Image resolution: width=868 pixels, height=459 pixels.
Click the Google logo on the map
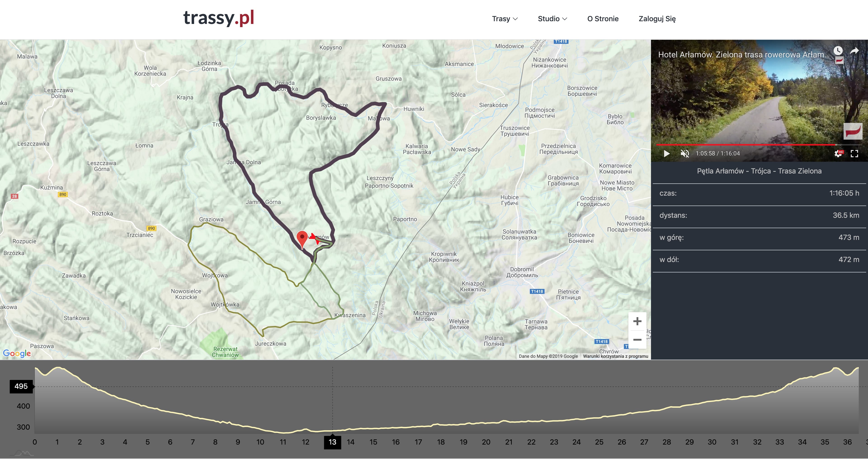coord(17,353)
